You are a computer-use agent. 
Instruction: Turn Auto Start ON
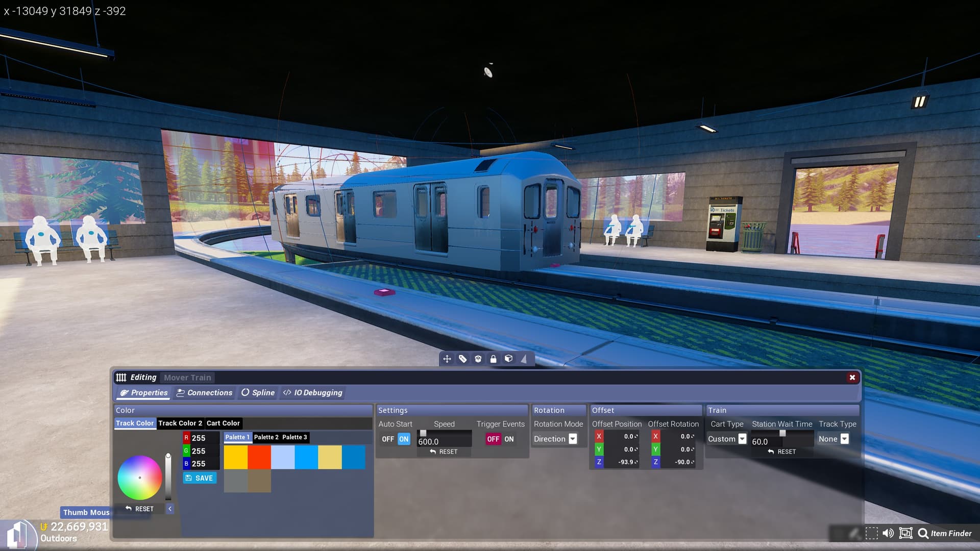(404, 439)
